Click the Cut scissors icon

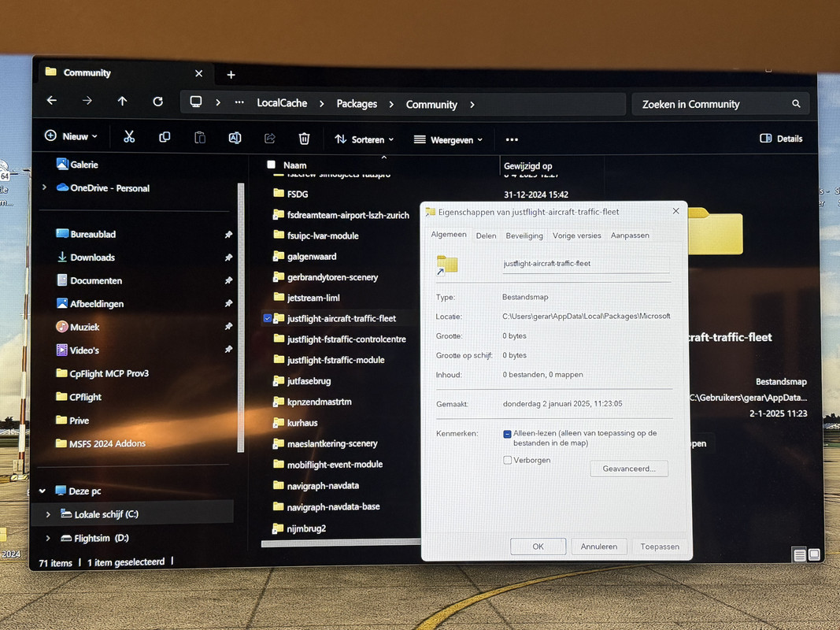pyautogui.click(x=129, y=137)
